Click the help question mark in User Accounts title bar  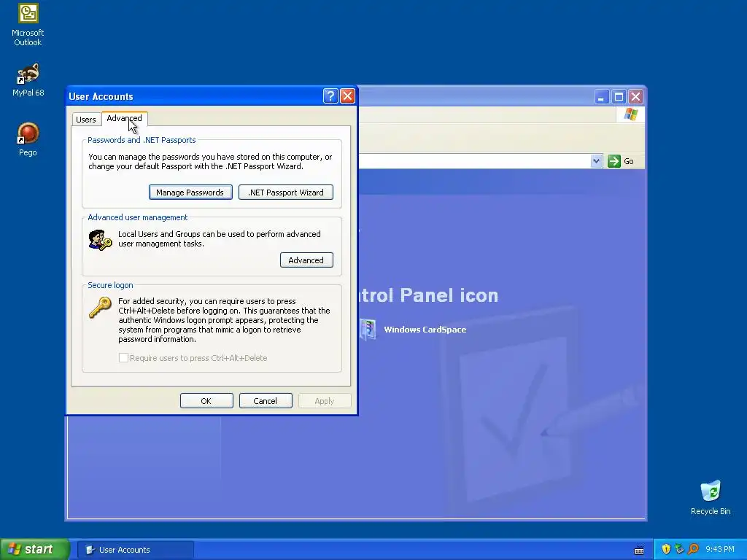click(330, 96)
